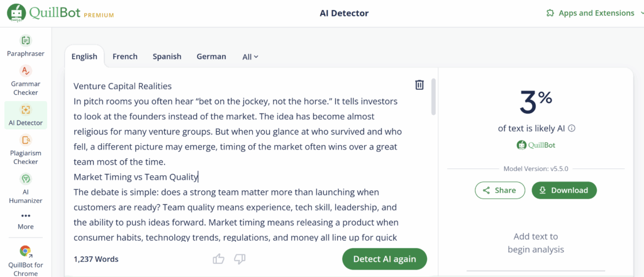Give thumbs down feedback on result
The height and width of the screenshot is (277, 644).
pyautogui.click(x=240, y=259)
